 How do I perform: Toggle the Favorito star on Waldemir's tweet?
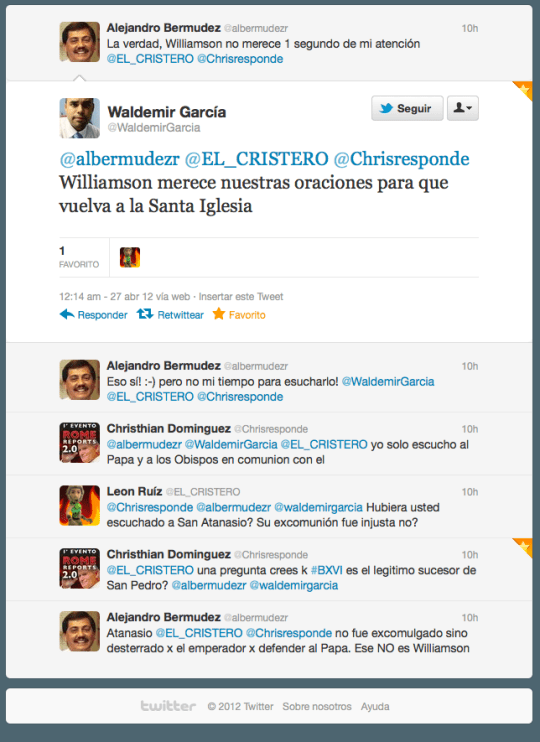(x=219, y=314)
